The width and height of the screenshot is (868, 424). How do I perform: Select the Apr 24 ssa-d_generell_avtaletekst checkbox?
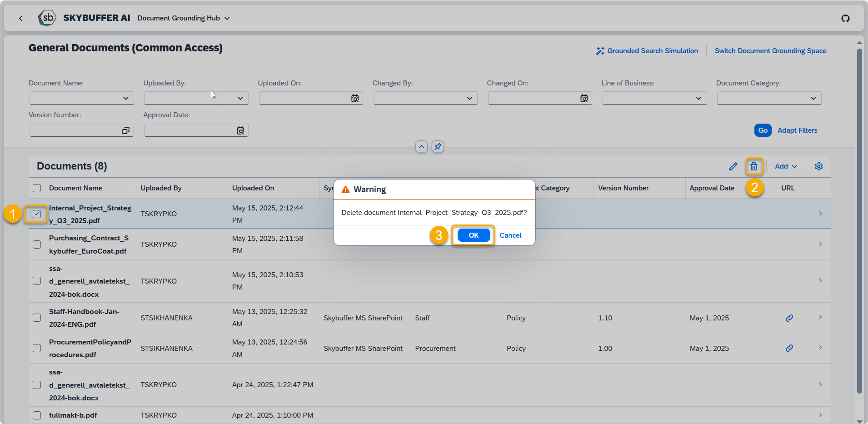click(x=37, y=385)
